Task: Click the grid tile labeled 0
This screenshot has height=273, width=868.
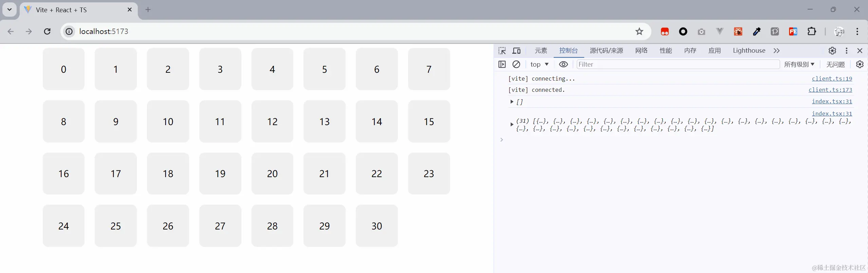Action: click(63, 69)
